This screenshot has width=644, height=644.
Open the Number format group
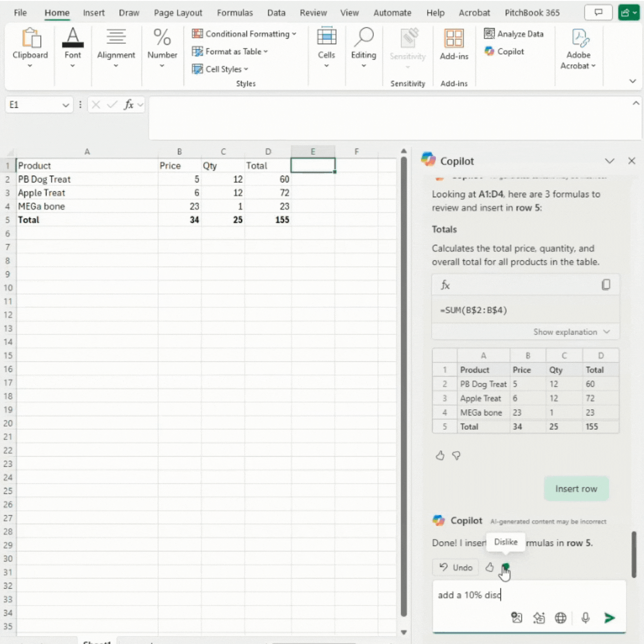click(162, 48)
